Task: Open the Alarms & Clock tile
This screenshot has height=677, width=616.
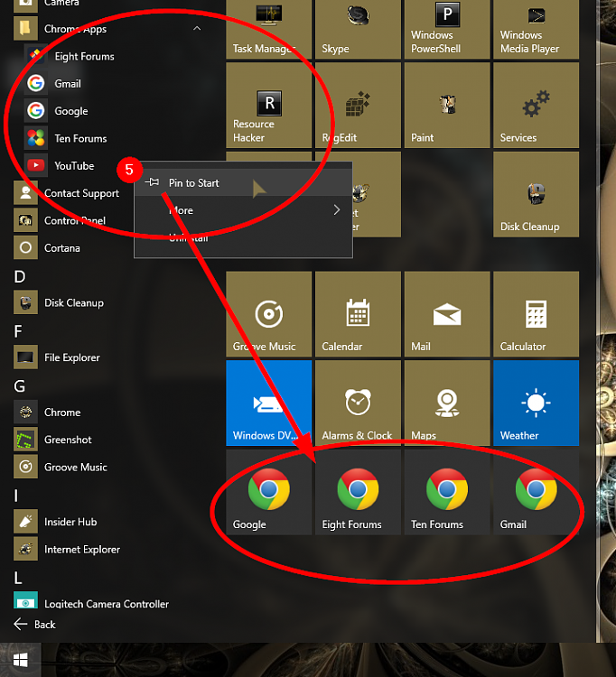Action: pyautogui.click(x=358, y=403)
